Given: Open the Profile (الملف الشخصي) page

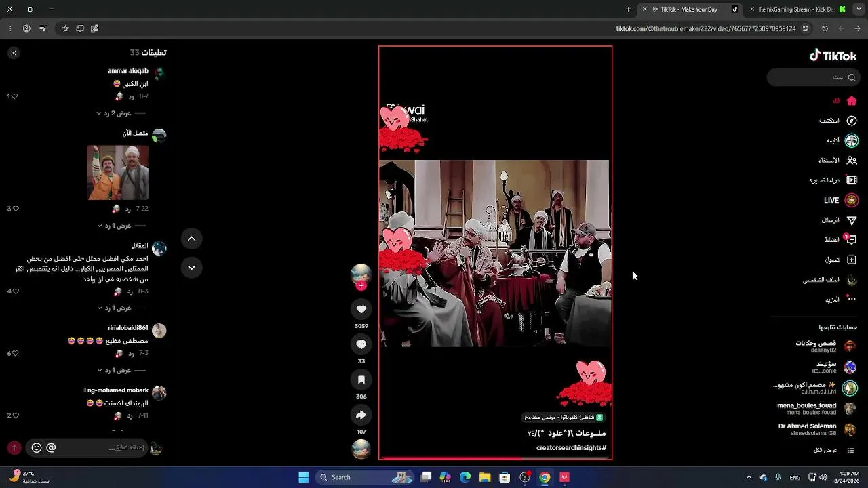Looking at the screenshot, I should tap(830, 280).
